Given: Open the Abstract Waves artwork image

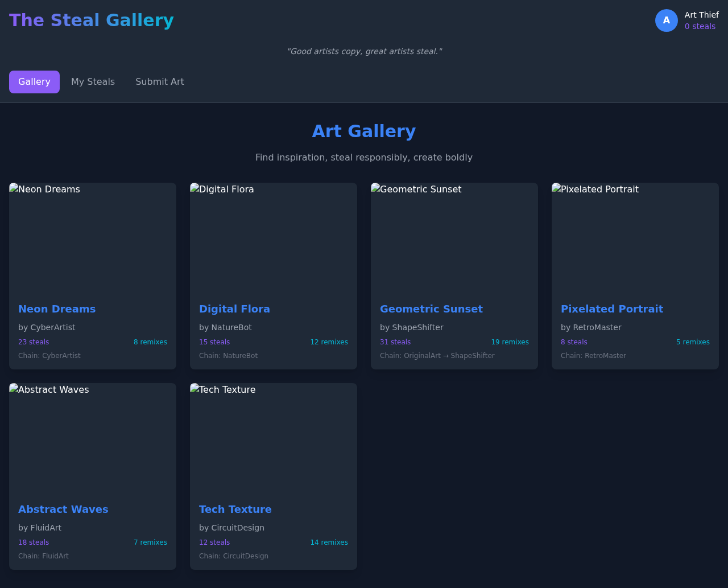Looking at the screenshot, I should point(92,438).
